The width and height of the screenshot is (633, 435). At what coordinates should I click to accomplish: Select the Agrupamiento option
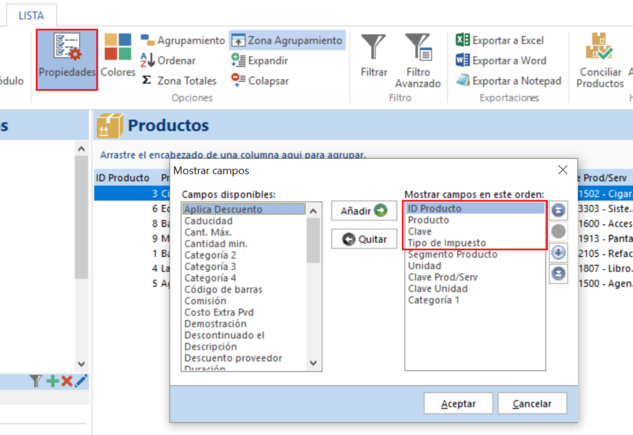182,40
